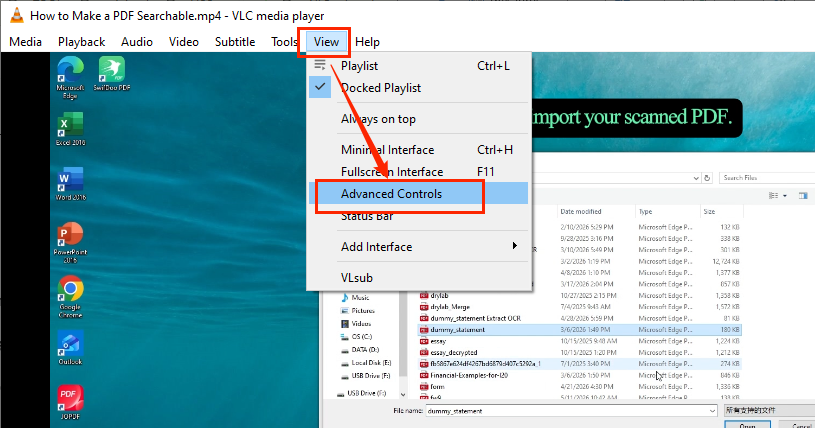Toggle the Status Bar option
Screen dimensions: 815x428
click(419, 216)
